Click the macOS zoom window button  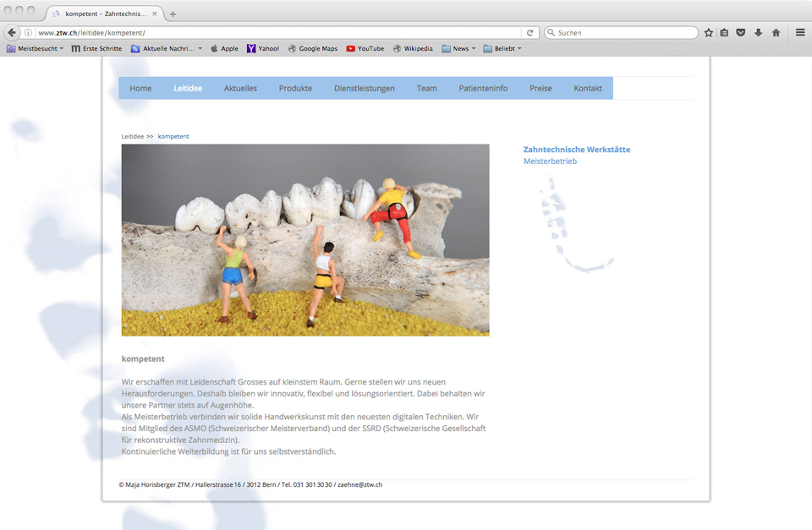tap(31, 10)
